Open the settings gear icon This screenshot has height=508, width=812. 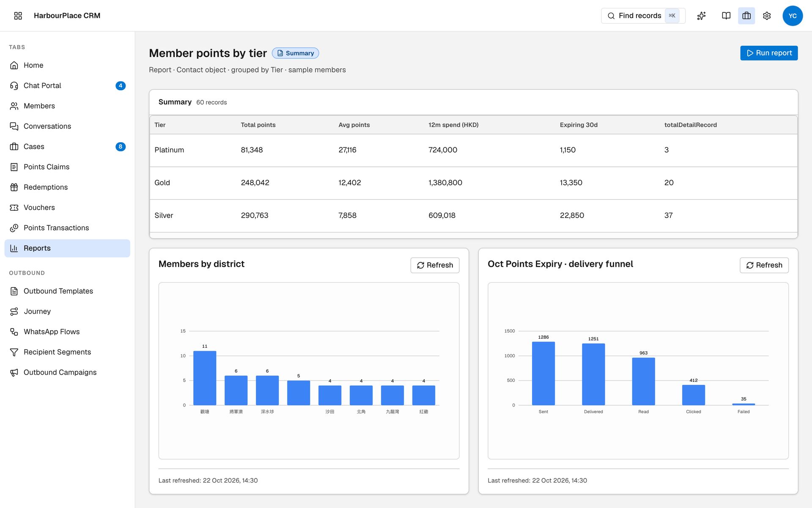tap(767, 16)
